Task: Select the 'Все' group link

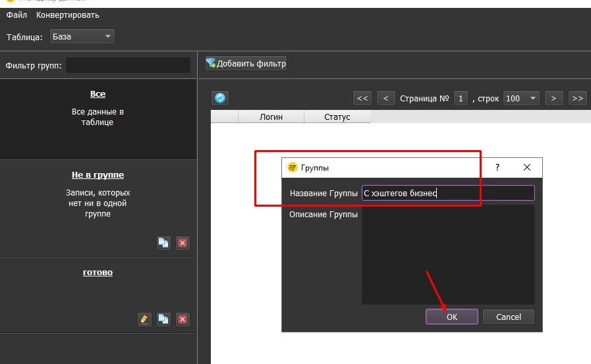Action: [x=98, y=94]
